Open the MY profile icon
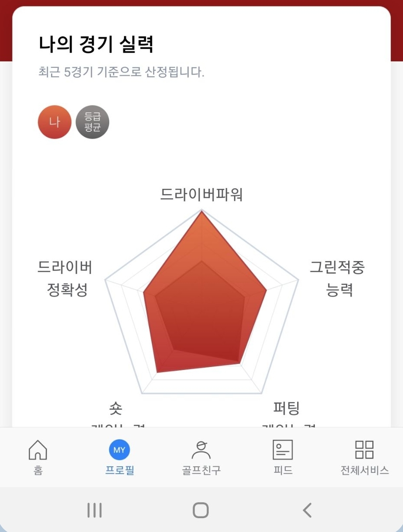The width and height of the screenshot is (403, 532). 119,450
